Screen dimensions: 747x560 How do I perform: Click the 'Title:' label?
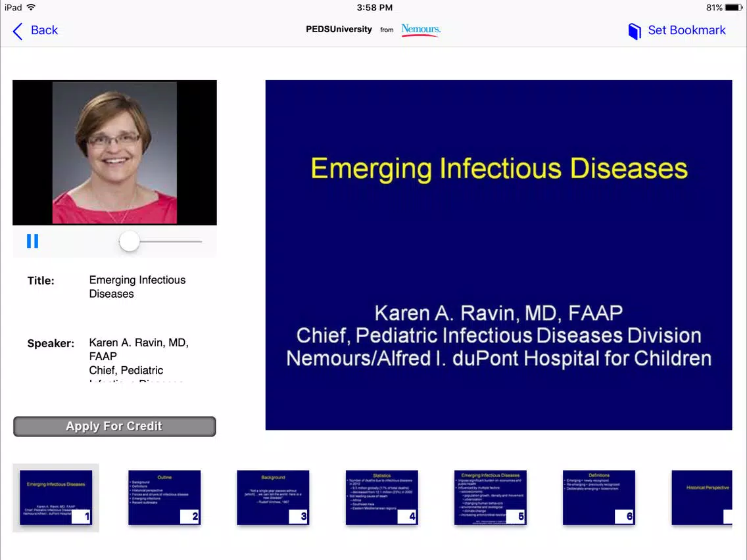click(41, 281)
